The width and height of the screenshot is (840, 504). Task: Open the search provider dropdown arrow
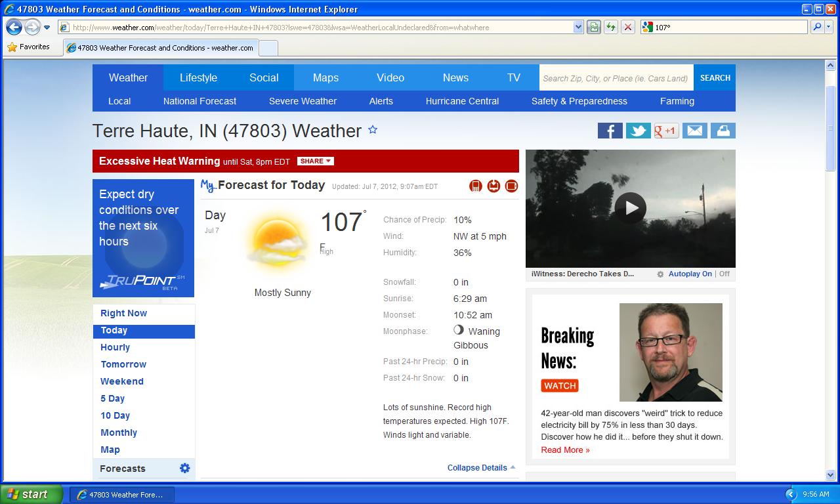click(x=829, y=27)
